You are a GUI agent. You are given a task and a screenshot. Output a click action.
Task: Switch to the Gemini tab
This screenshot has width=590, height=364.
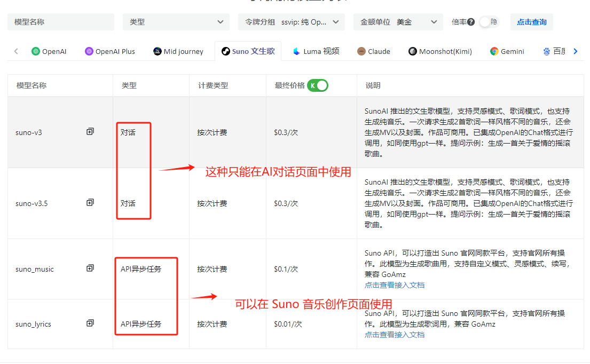[507, 52]
